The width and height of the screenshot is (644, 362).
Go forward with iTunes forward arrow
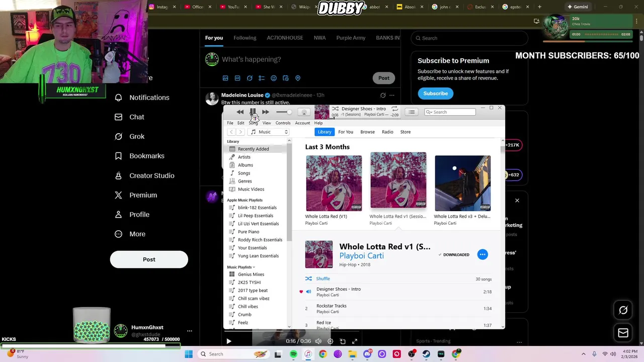[x=240, y=132]
